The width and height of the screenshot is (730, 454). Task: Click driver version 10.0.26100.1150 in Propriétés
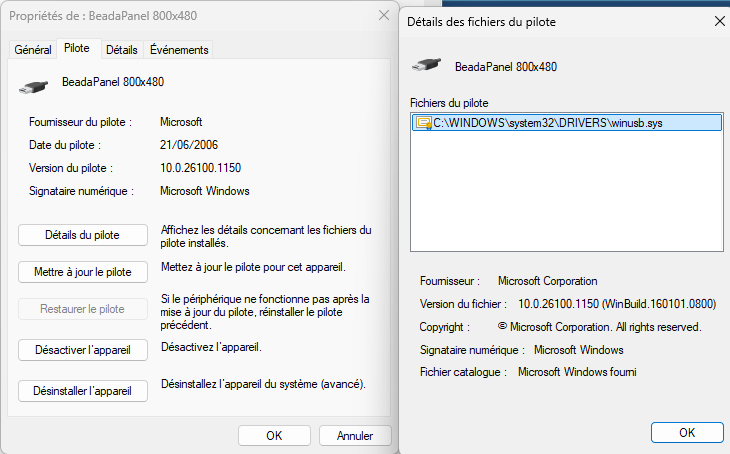click(x=201, y=168)
